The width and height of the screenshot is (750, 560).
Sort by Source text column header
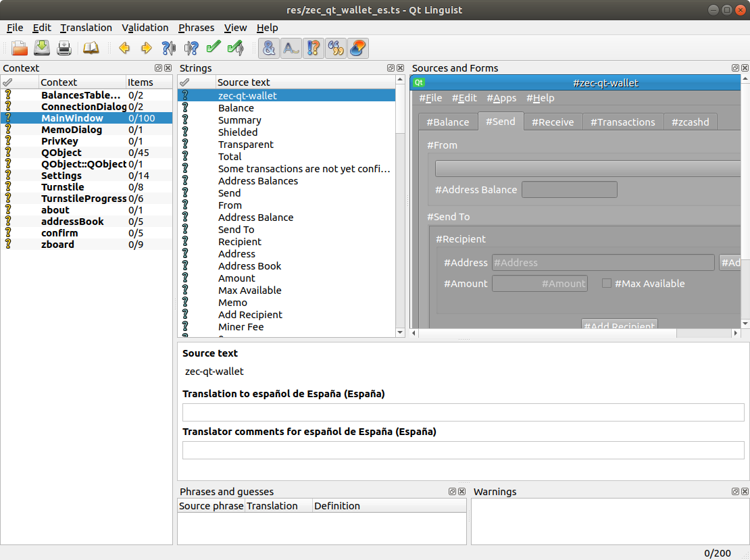pos(305,82)
